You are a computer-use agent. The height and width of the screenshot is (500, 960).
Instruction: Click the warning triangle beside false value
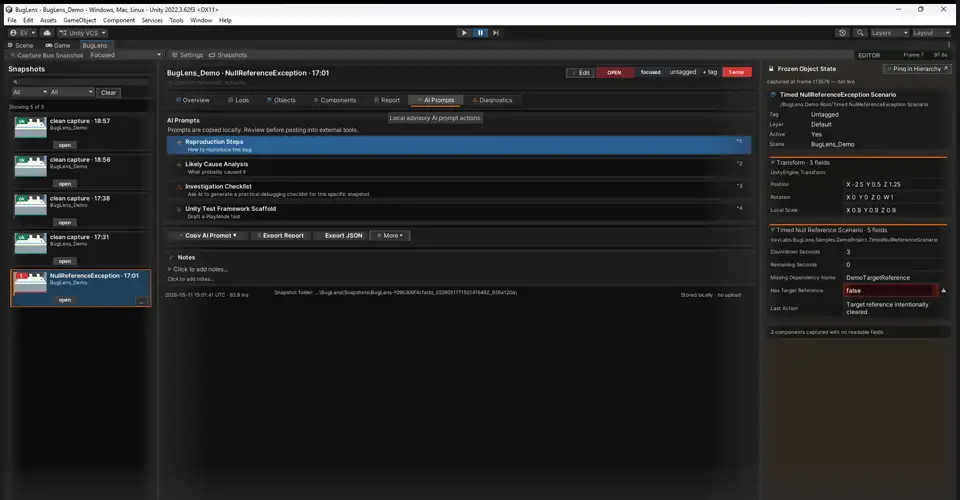point(943,291)
